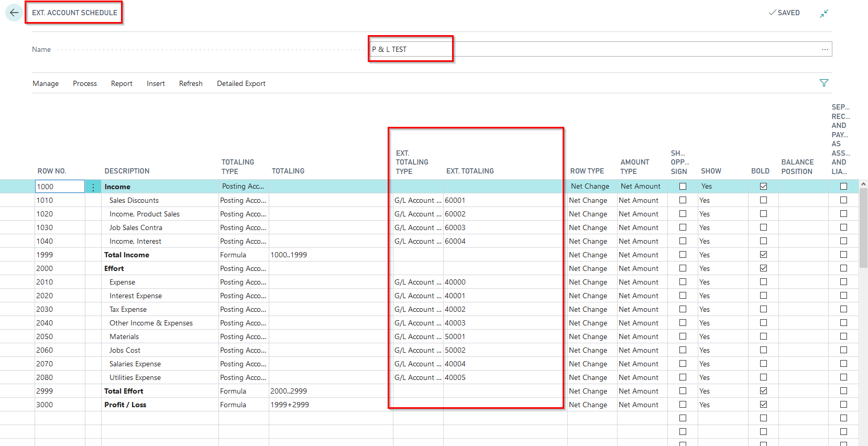Toggle Bold checkbox for Total Income row
Image resolution: width=868 pixels, height=446 pixels.
click(763, 255)
